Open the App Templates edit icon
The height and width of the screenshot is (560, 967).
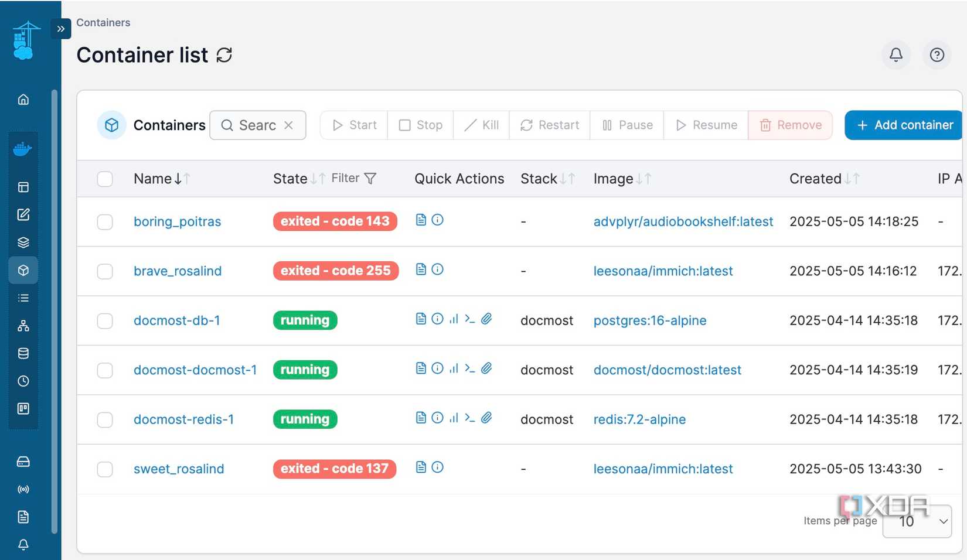pos(23,214)
